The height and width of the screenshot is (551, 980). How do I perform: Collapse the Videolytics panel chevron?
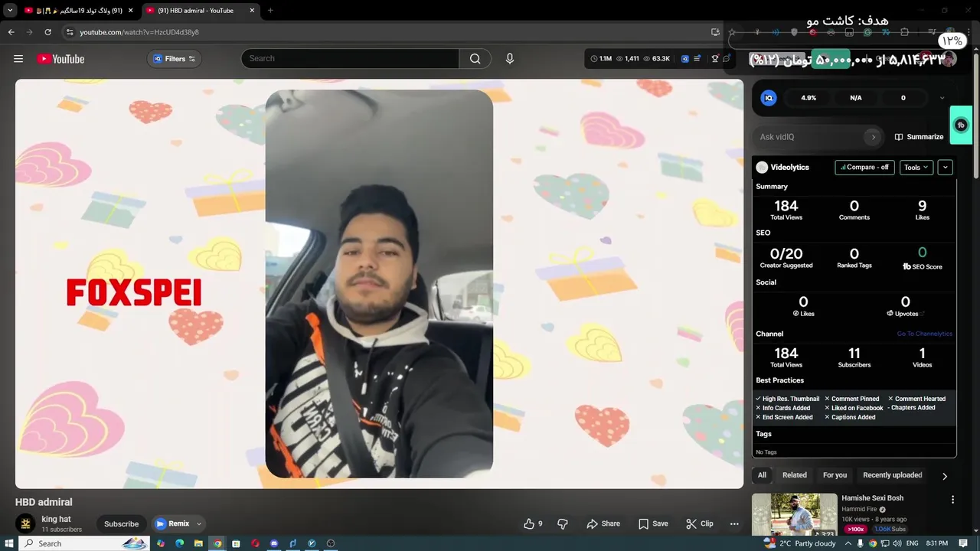click(946, 167)
